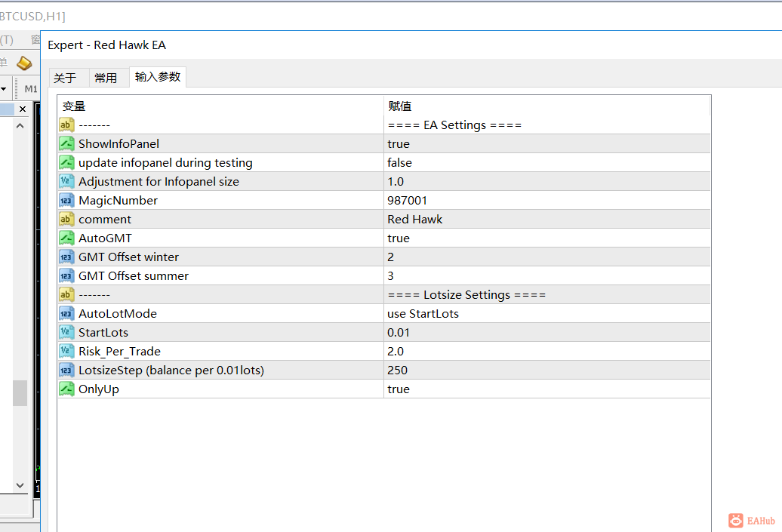This screenshot has width=782, height=532.
Task: Select the AutoLotMode variable name
Action: (x=118, y=314)
